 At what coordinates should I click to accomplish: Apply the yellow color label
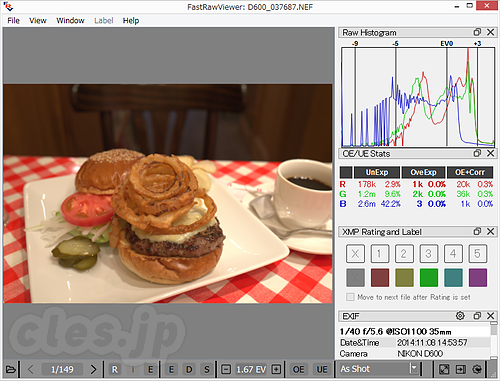click(404, 278)
